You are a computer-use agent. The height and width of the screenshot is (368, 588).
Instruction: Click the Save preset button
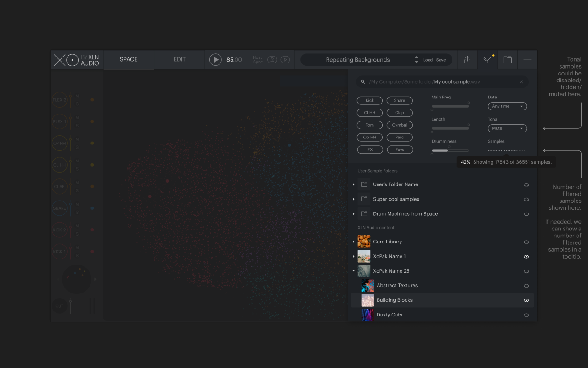pos(441,60)
